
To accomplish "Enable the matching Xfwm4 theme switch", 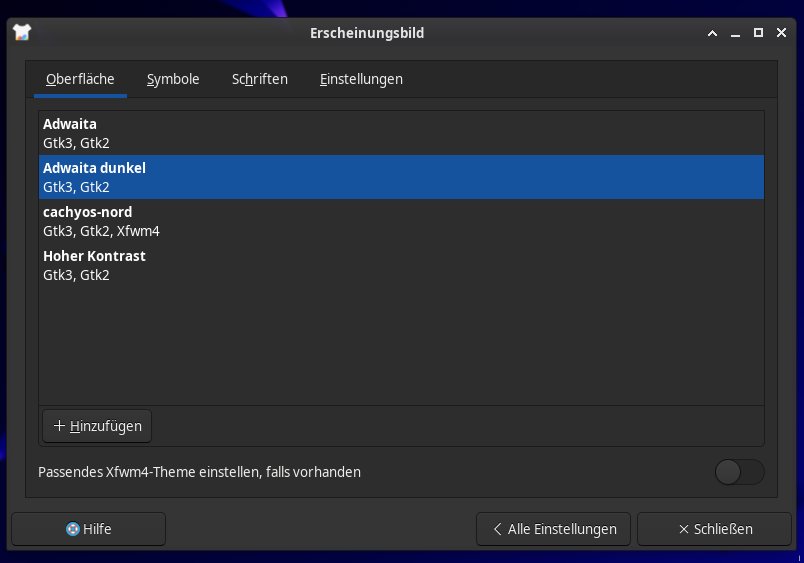I will coord(739,472).
